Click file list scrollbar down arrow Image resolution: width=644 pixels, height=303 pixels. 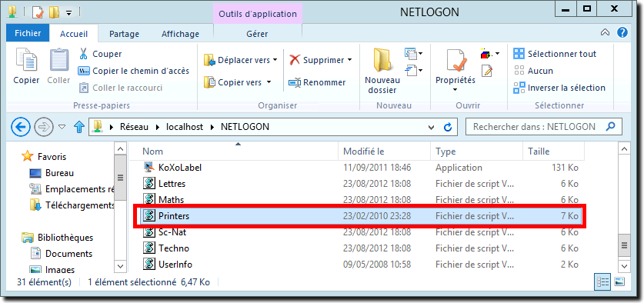point(624,266)
